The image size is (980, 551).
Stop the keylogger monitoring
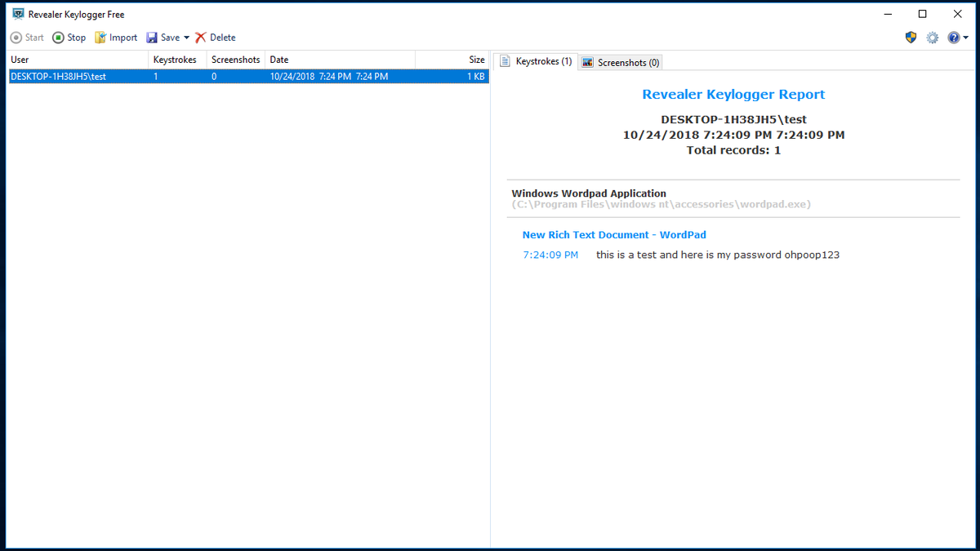[x=69, y=38]
